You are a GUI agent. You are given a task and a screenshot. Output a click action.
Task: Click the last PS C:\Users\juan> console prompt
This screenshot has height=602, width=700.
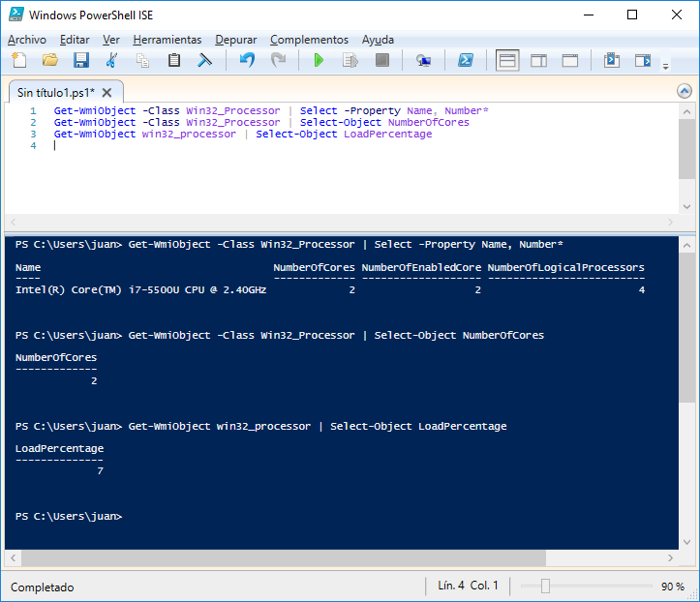69,516
